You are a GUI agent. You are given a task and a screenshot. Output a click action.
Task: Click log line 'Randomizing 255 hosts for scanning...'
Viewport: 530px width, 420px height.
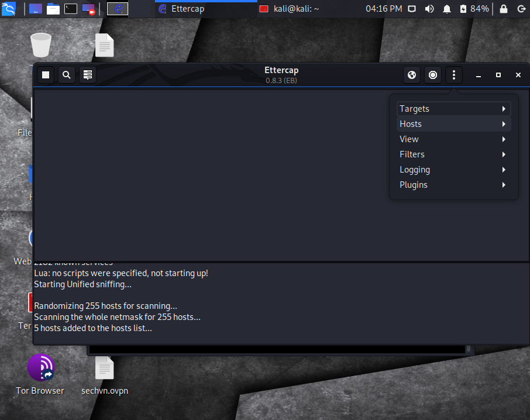[x=105, y=306]
